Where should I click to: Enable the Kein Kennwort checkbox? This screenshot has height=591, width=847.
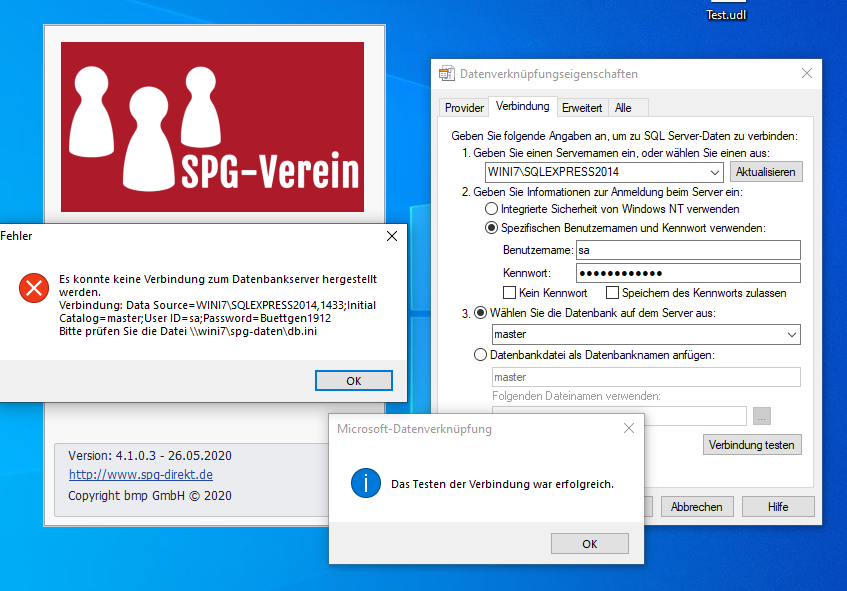[510, 293]
